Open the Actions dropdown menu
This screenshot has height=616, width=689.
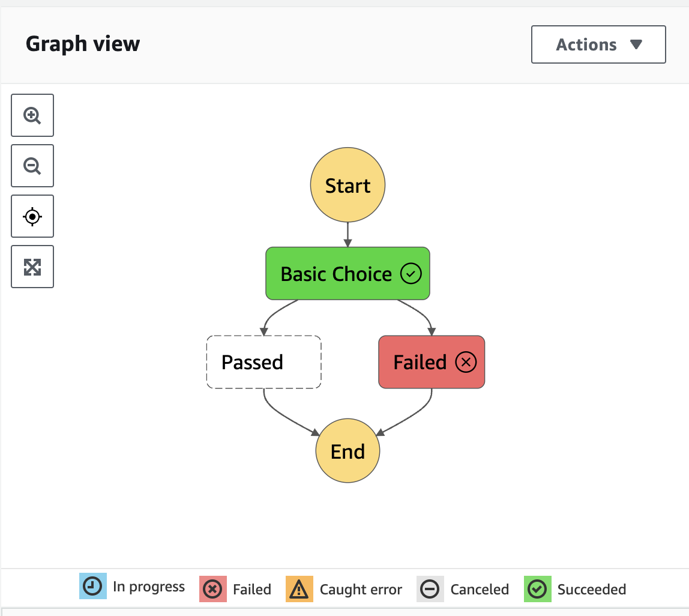coord(598,44)
